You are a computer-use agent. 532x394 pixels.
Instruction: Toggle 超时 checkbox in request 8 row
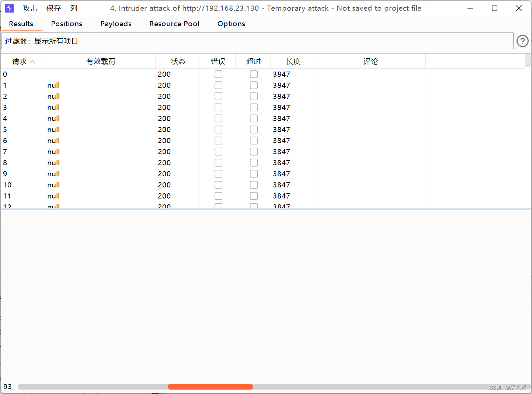click(x=254, y=163)
